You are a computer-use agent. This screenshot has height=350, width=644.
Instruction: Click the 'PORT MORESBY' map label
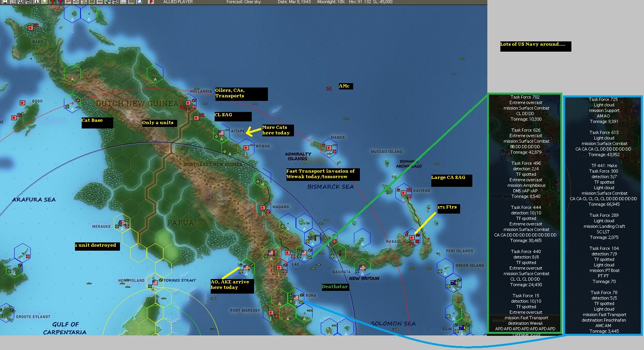[245, 311]
